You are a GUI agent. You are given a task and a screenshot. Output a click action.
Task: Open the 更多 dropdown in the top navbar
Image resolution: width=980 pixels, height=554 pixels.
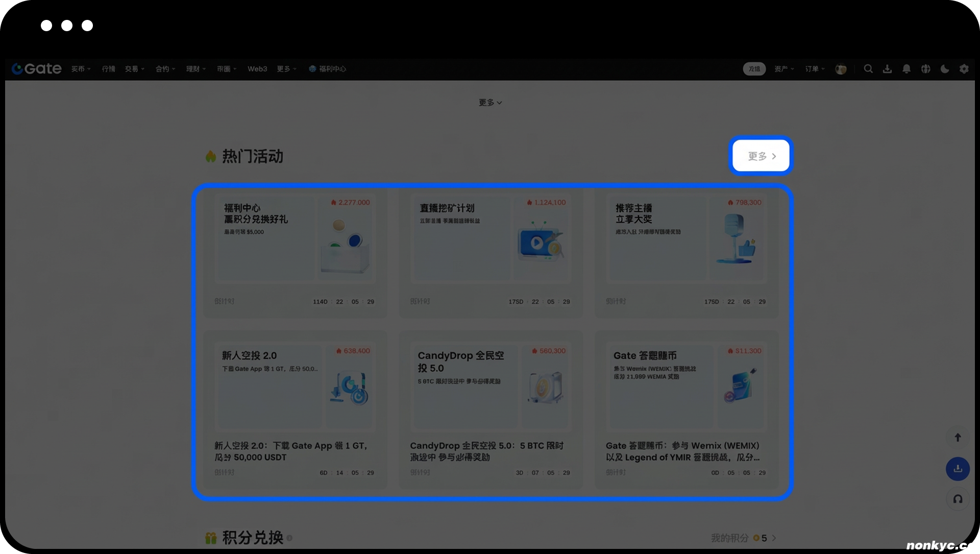[286, 69]
